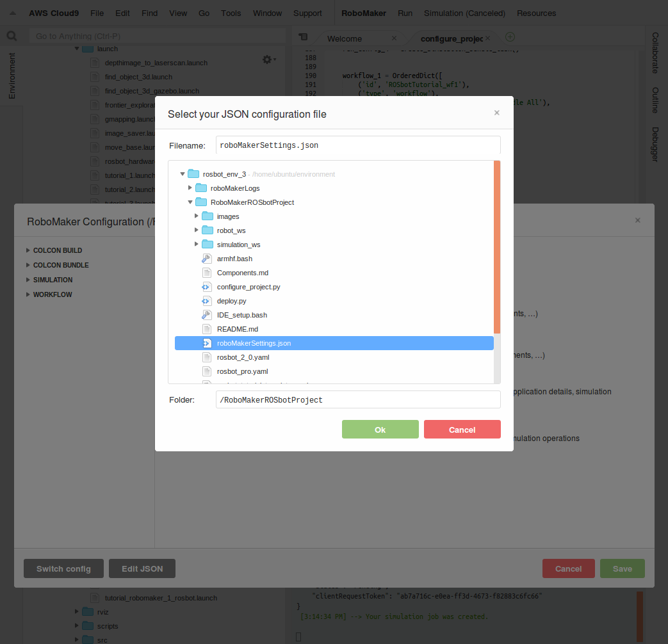Switch to the Welcome tab

[x=344, y=39]
